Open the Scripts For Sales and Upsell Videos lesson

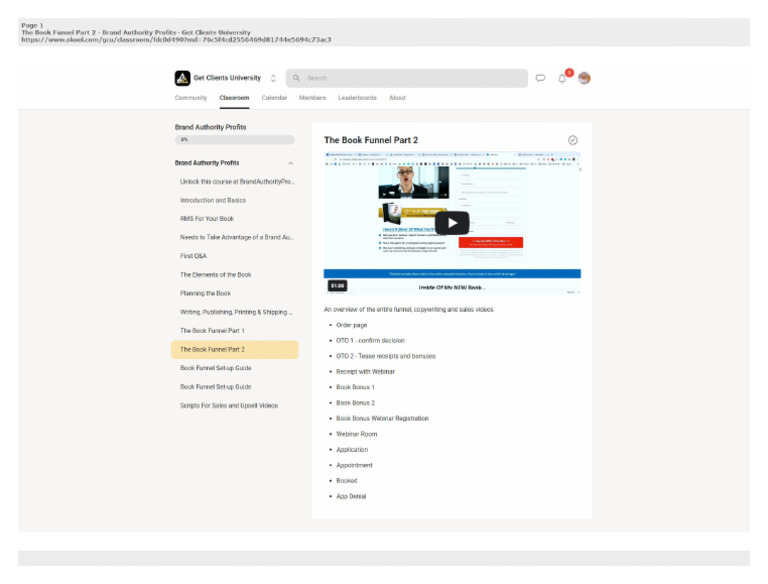coord(235,406)
